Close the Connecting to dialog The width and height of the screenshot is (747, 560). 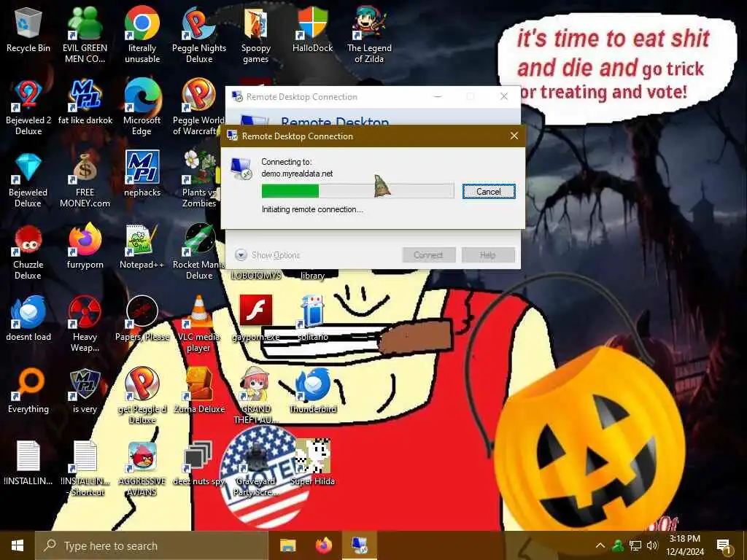click(514, 136)
